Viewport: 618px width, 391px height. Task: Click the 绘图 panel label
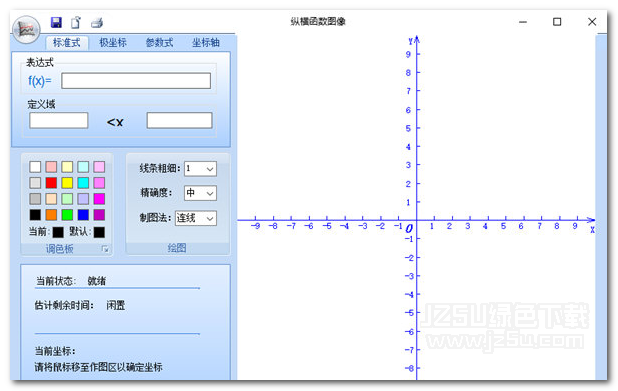tap(177, 248)
